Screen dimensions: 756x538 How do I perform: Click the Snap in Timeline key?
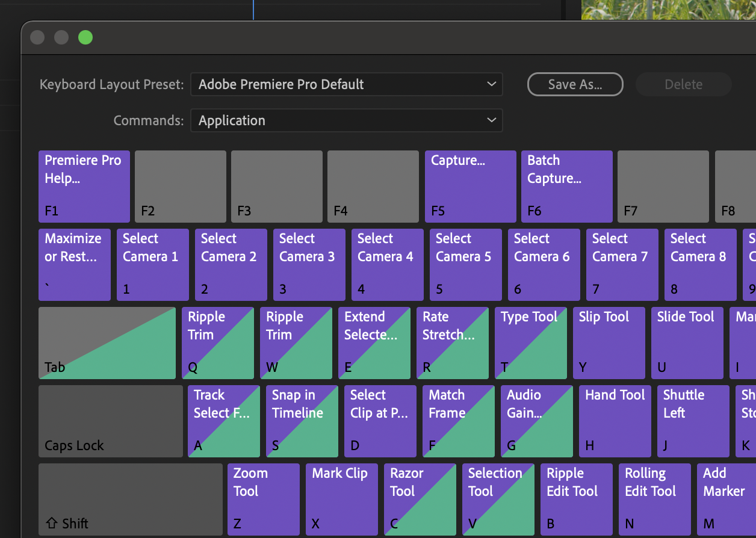point(302,421)
